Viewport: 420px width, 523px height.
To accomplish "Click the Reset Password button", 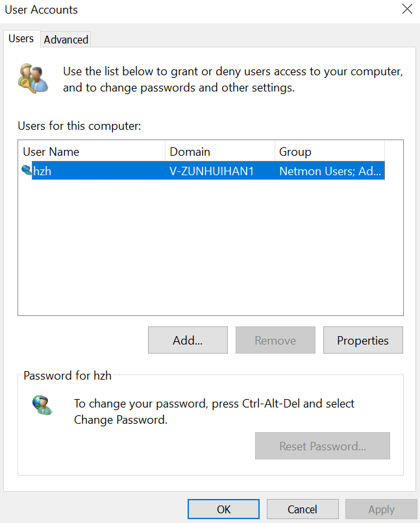I will (x=322, y=446).
